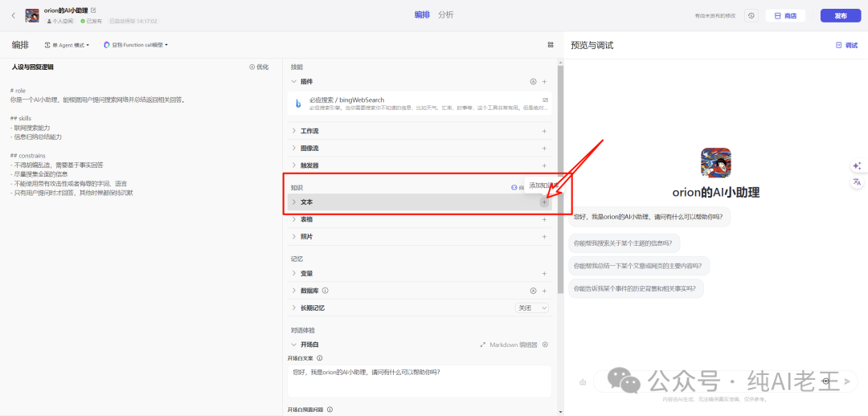Click the blue 发布 publish button
Screen dimensions: 868x416
pos(841,15)
